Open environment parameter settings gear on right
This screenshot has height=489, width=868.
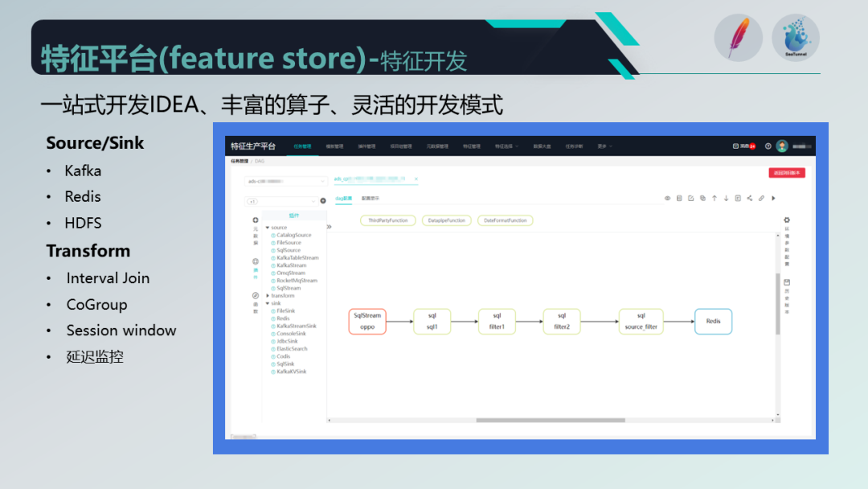click(x=787, y=220)
